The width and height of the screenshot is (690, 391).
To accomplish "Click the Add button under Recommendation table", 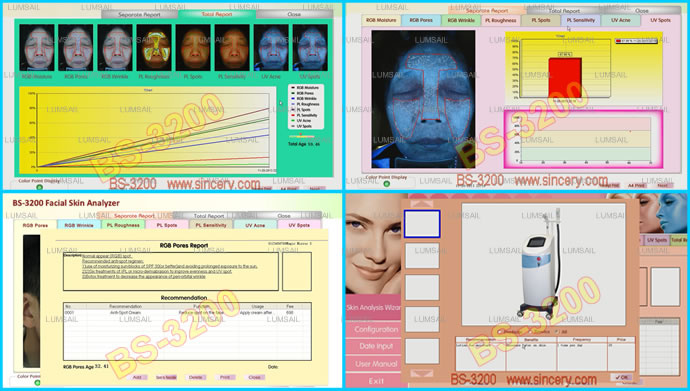I will pos(137,377).
